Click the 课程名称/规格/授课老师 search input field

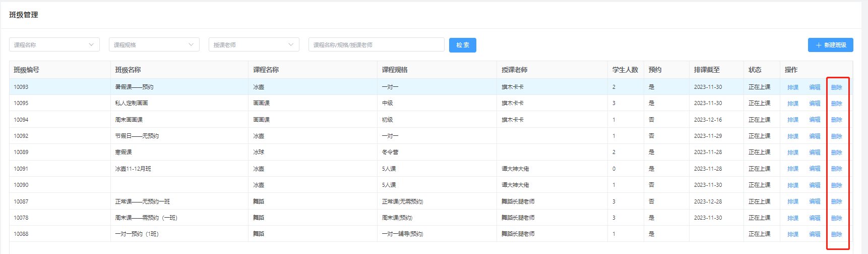376,45
